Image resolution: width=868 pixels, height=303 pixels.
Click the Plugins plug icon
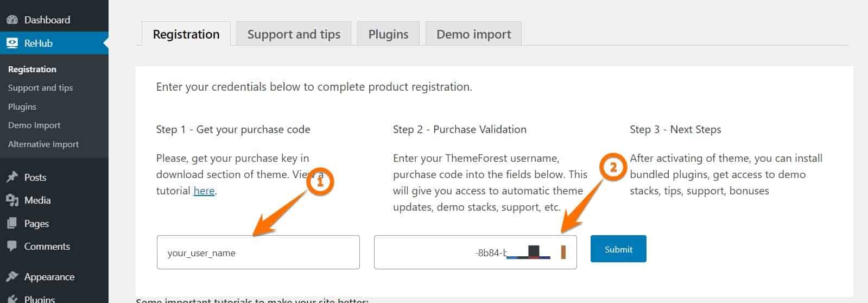click(x=12, y=299)
